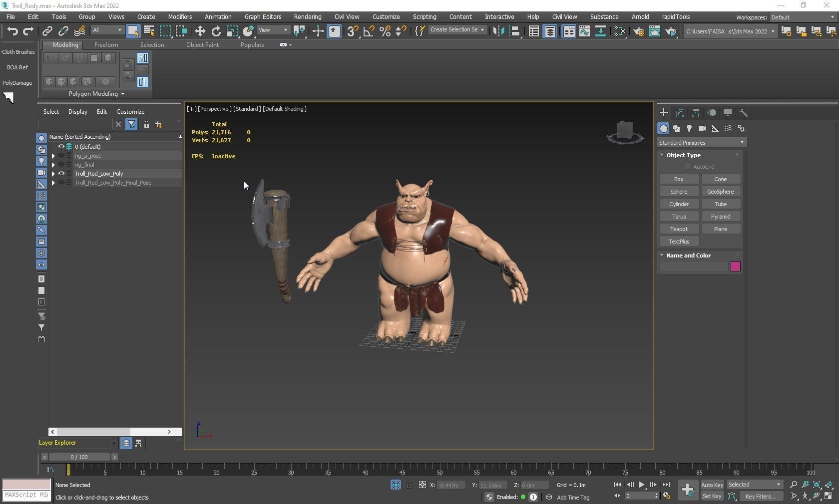This screenshot has height=504, width=839.
Task: Expand the rig_a_pose layer
Action: (x=53, y=156)
